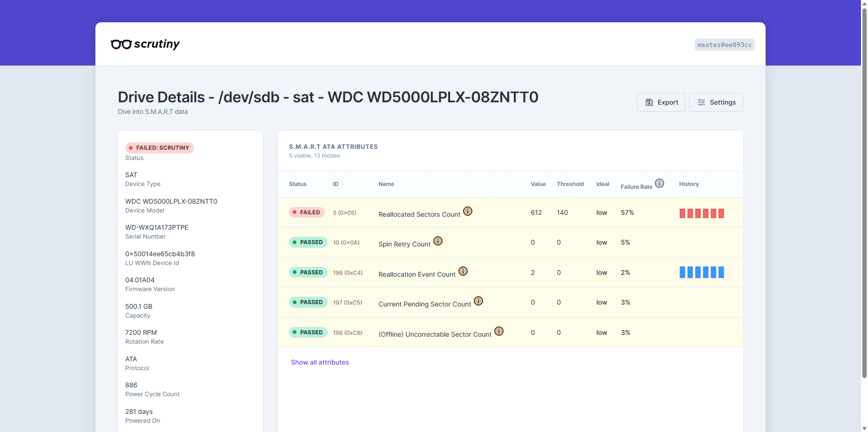Screen dimensions: 868x432
Task: Click Show all attributes link
Action: (320, 362)
